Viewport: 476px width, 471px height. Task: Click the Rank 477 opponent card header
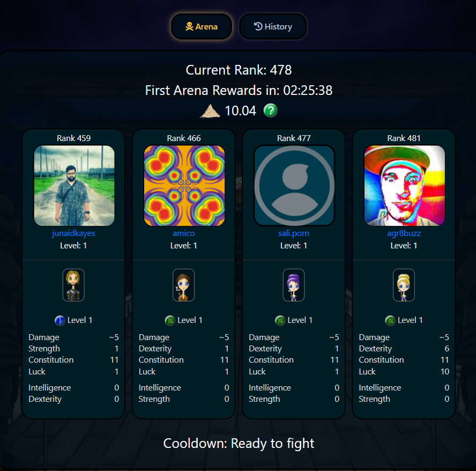click(294, 138)
